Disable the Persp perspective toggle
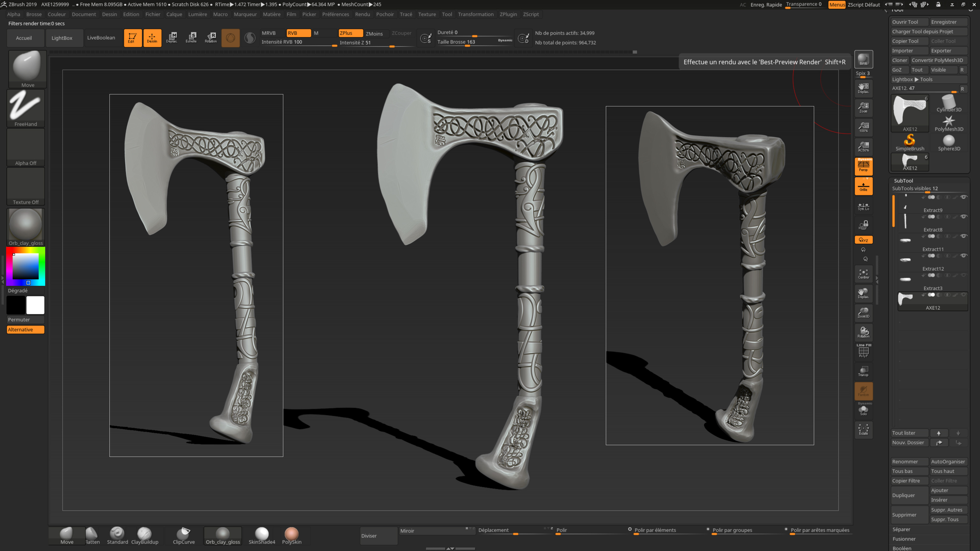Image resolution: width=980 pixels, height=551 pixels. click(x=863, y=166)
